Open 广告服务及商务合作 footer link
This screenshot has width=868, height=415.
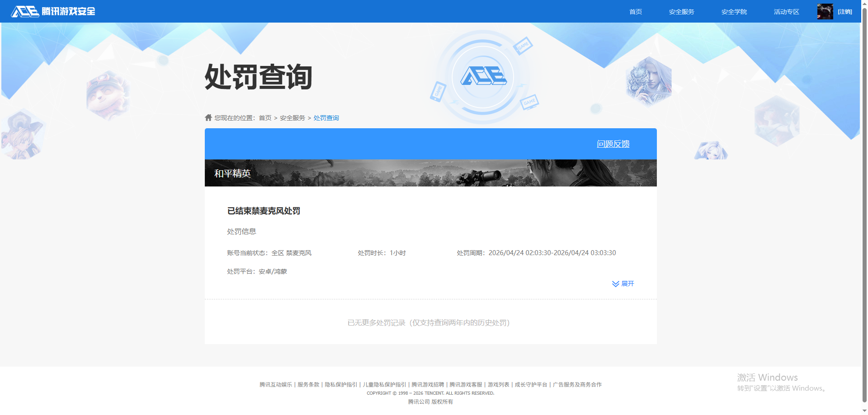(x=577, y=385)
